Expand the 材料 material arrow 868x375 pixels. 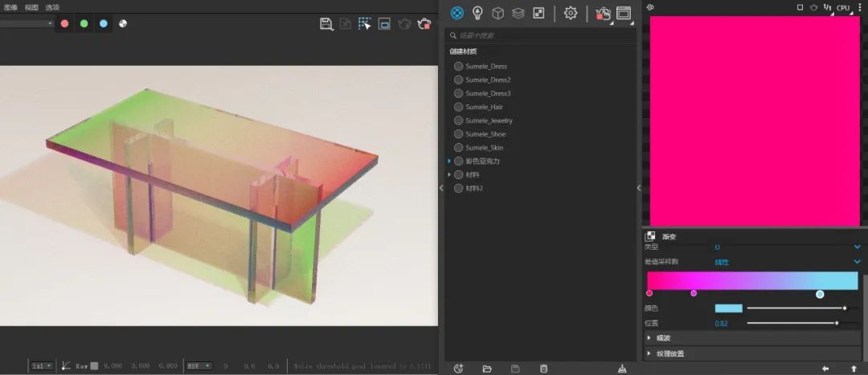click(449, 175)
